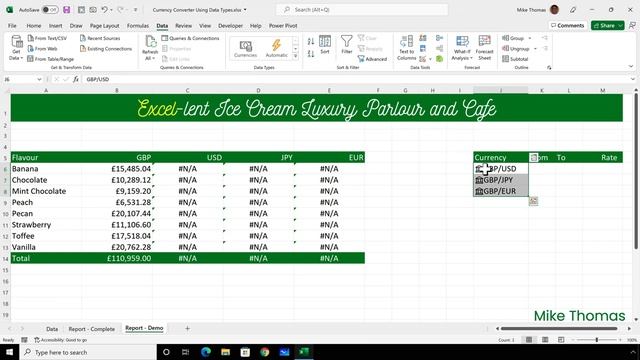
Task: Open the Ungroup dropdown arrow
Action: click(536, 49)
